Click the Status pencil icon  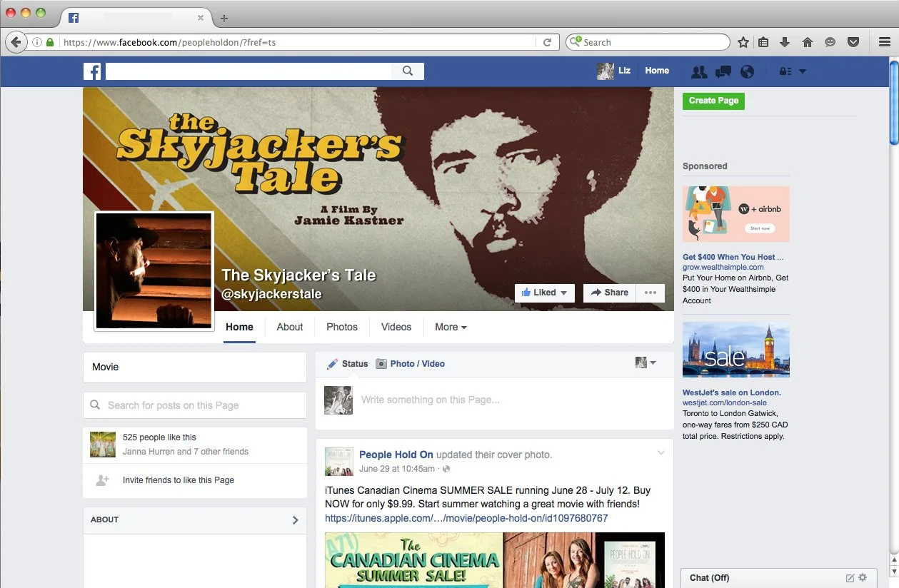(331, 363)
